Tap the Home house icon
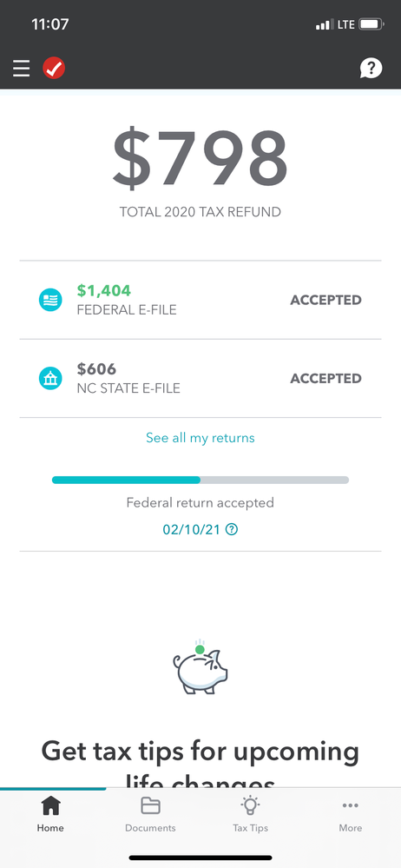 [50, 805]
